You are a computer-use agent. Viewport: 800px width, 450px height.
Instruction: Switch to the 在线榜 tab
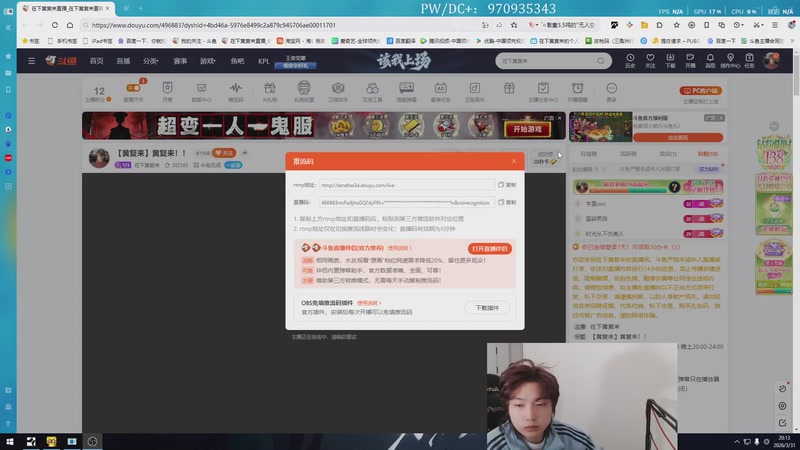point(588,154)
